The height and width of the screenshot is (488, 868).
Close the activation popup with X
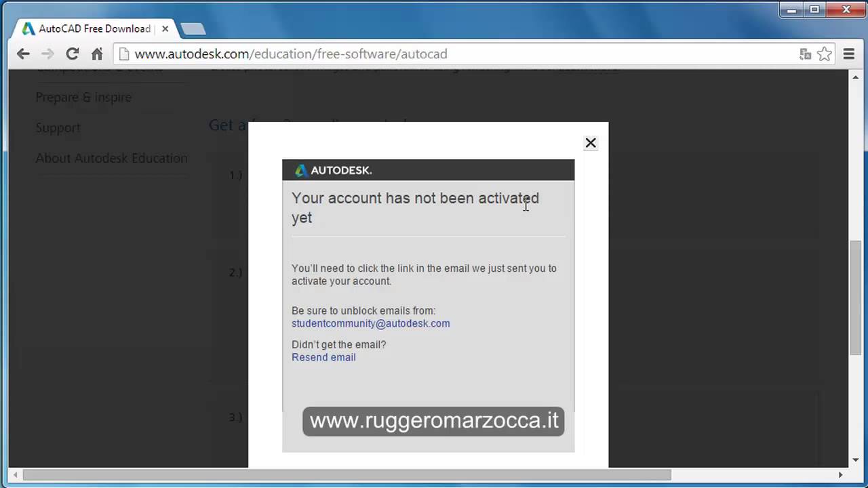(591, 143)
